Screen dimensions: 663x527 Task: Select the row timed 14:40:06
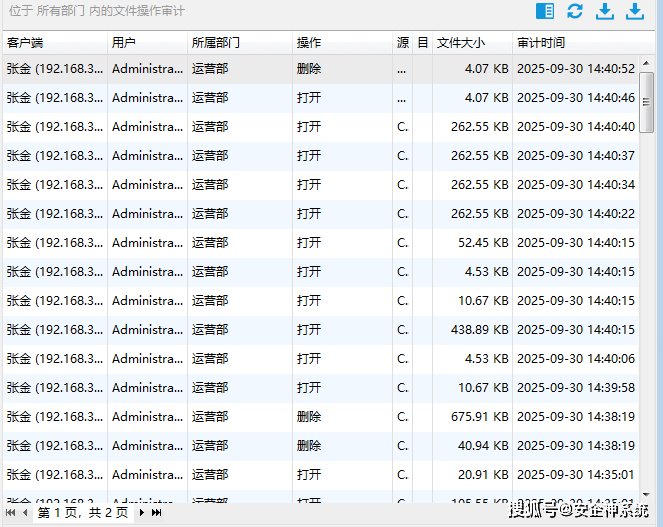(x=321, y=359)
